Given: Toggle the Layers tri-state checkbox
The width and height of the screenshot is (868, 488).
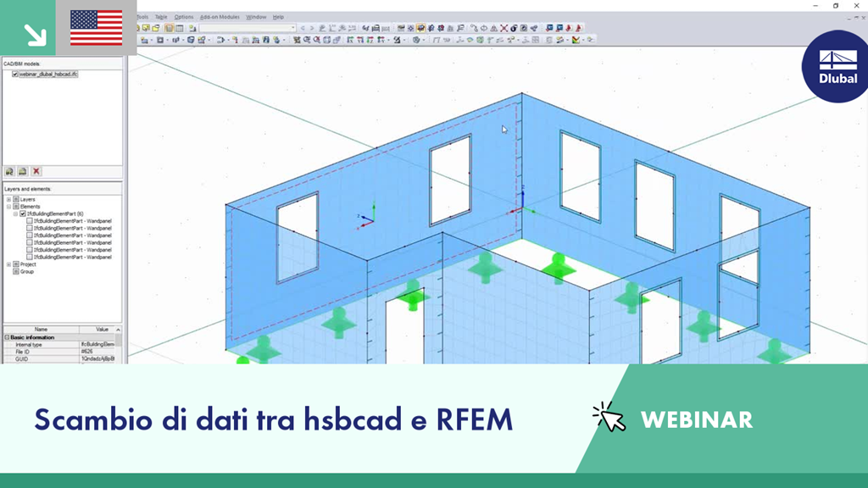Looking at the screenshot, I should point(16,199).
